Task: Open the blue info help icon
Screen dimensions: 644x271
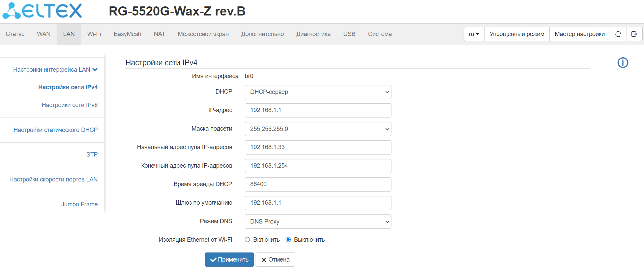Action: 623,63
